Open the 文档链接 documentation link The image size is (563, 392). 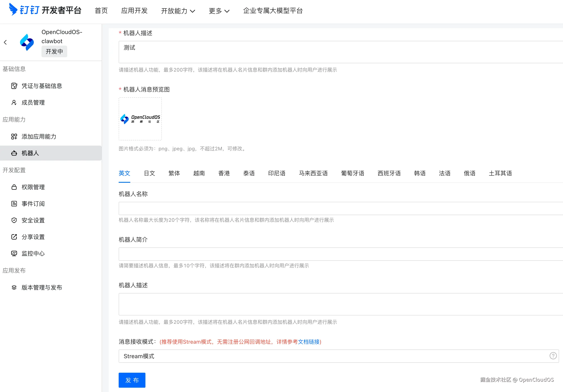click(309, 342)
